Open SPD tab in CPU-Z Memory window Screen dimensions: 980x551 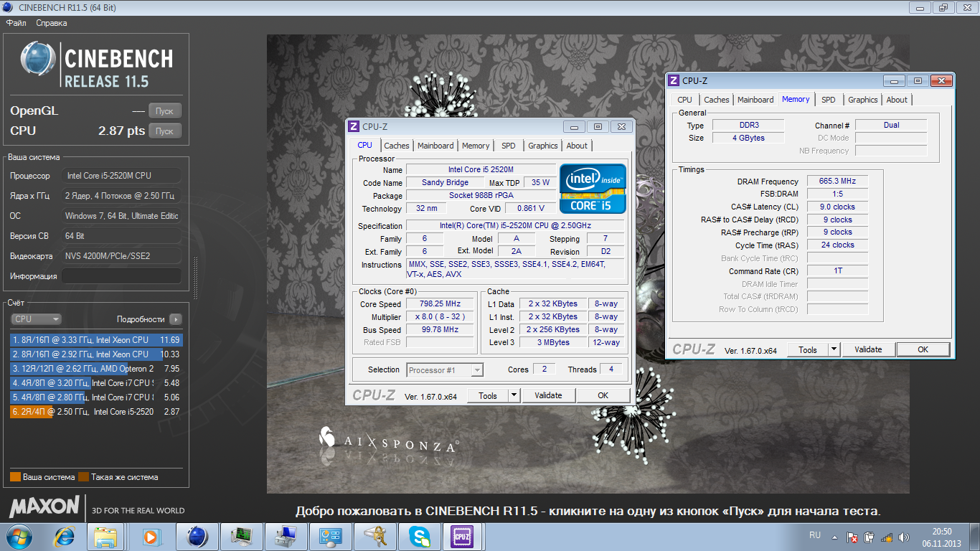pos(829,100)
